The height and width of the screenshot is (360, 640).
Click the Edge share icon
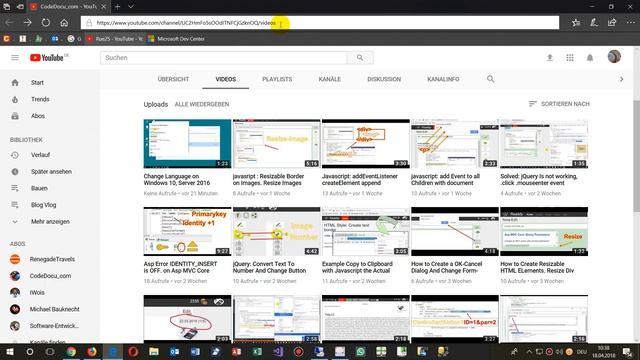pyautogui.click(x=612, y=22)
